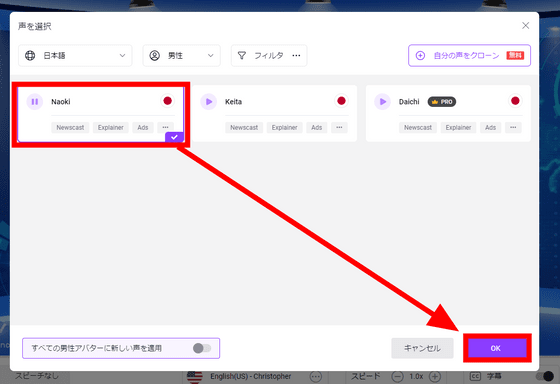This screenshot has width=560, height=384.
Task: Open English(US) - Christopher voice in background
Action: coord(251,376)
